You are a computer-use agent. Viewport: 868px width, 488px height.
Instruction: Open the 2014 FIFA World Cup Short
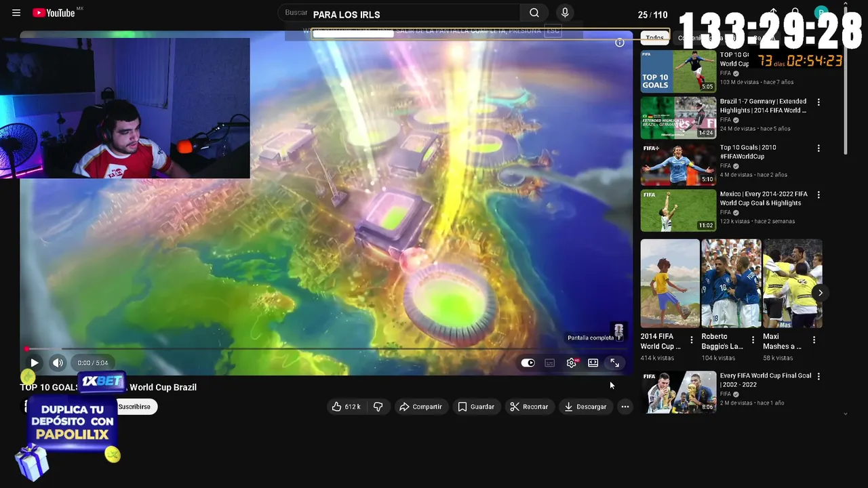pyautogui.click(x=670, y=283)
